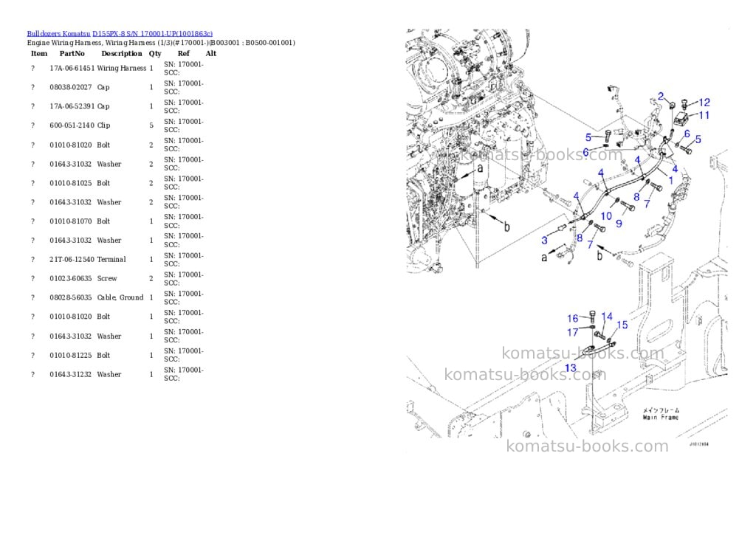Select the Screw description cell

coord(107,279)
